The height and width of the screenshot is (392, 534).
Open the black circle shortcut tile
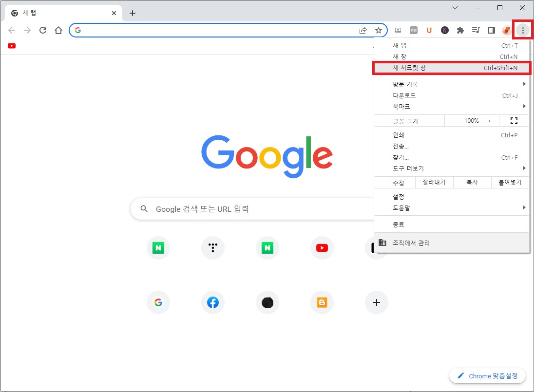click(267, 302)
